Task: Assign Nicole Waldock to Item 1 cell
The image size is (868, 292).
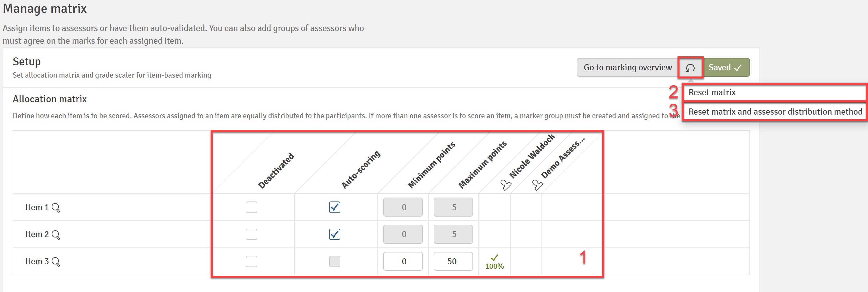Action: click(x=494, y=207)
